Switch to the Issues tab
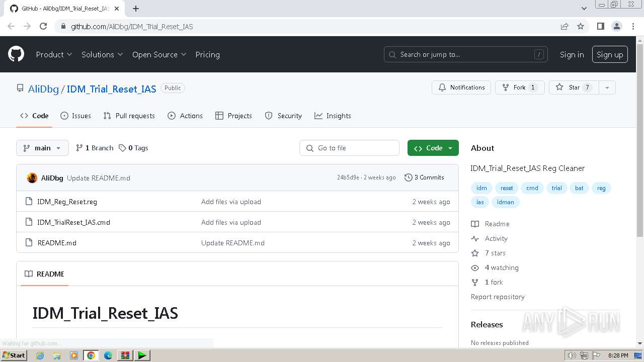Screen dimensions: 644x362 coord(75,116)
